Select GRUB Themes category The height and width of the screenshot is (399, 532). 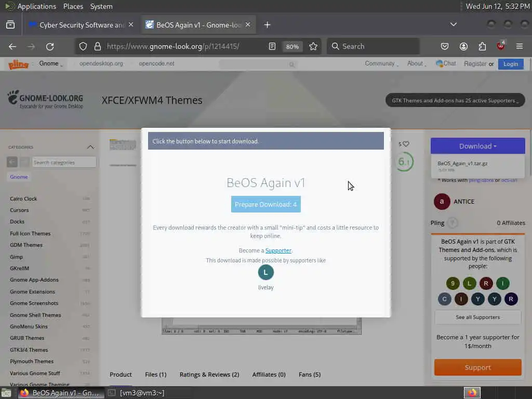(x=27, y=338)
